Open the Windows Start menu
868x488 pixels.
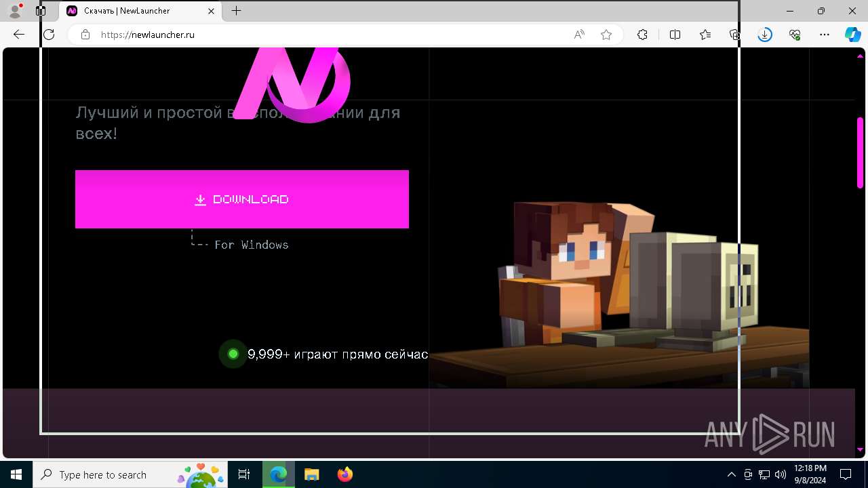[x=16, y=474]
